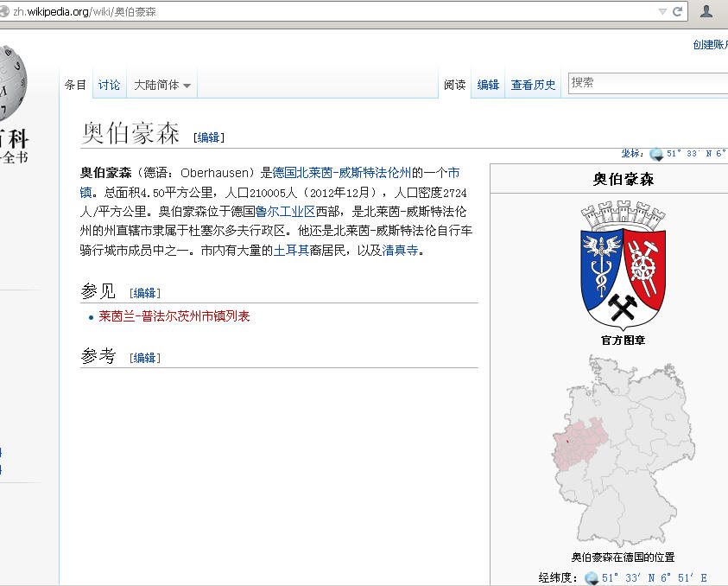Open the 清真寺 link
Screen dimensions: 728x586
click(x=400, y=251)
